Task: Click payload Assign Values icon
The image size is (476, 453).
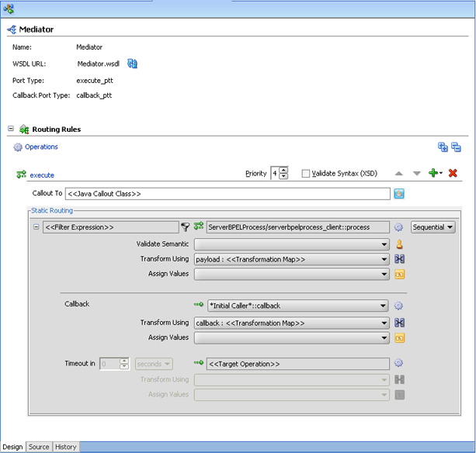Action: click(399, 274)
